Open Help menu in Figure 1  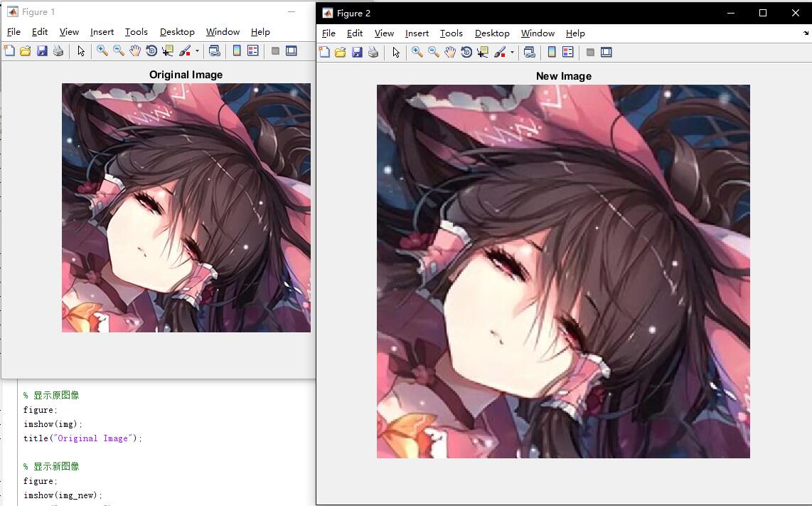pos(260,31)
